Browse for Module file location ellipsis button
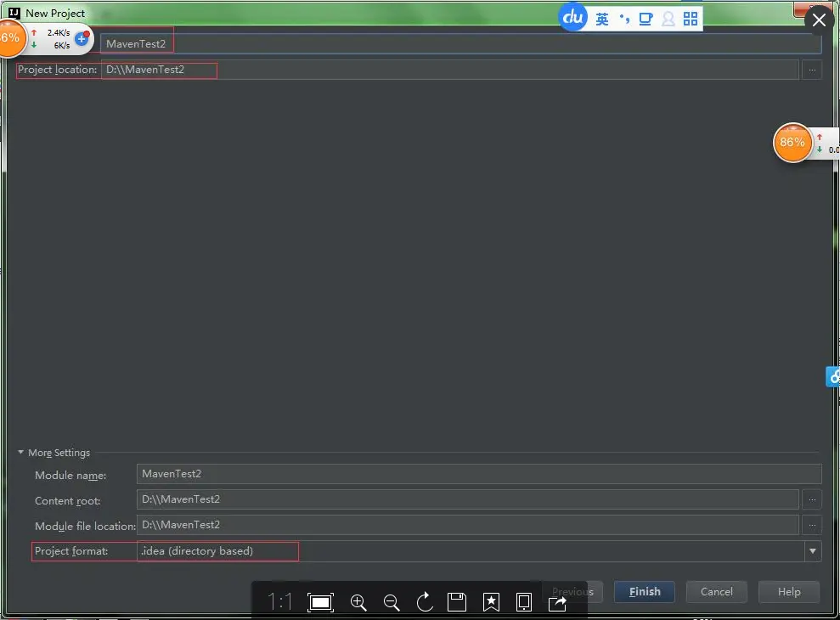This screenshot has height=620, width=840. [812, 525]
